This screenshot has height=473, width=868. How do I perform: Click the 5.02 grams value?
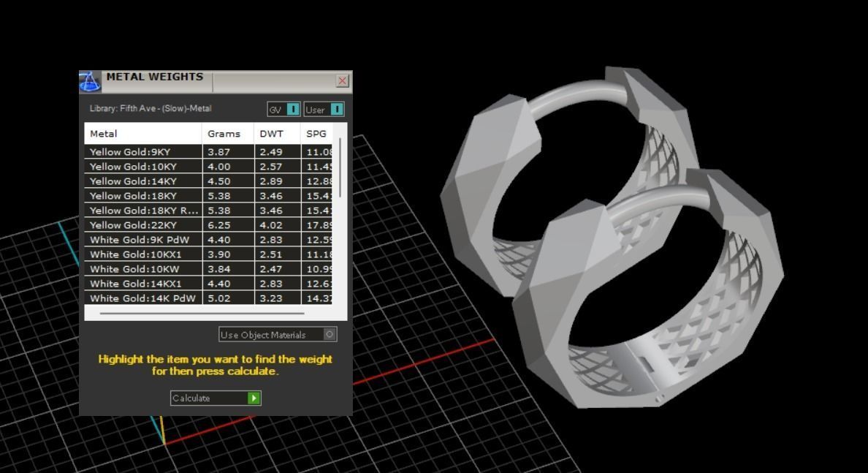point(218,298)
